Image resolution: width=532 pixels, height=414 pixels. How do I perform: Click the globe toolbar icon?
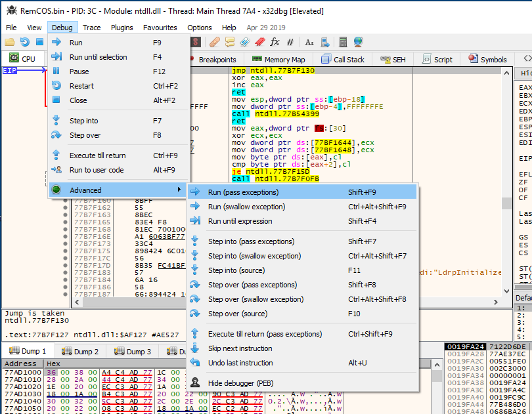358,42
